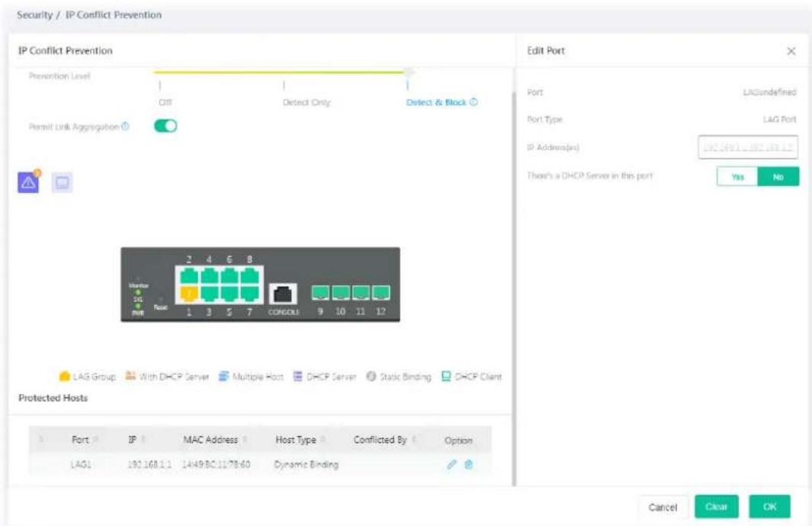
Task: Open the conflict warning view icon
Action: tap(28, 182)
